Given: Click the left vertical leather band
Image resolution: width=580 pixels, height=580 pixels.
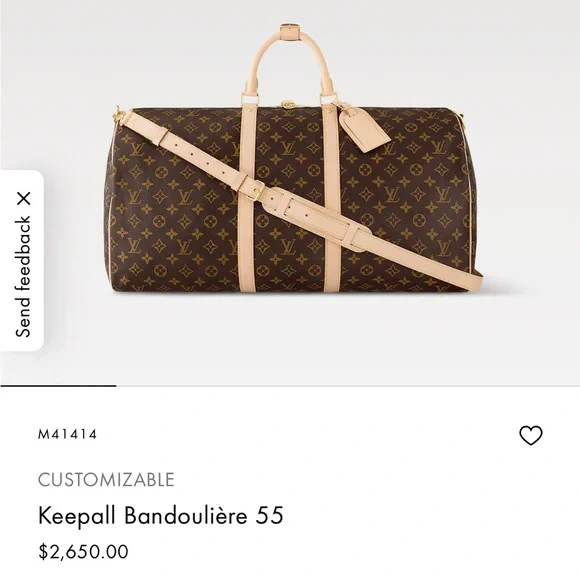Looking at the screenshot, I should (x=246, y=200).
